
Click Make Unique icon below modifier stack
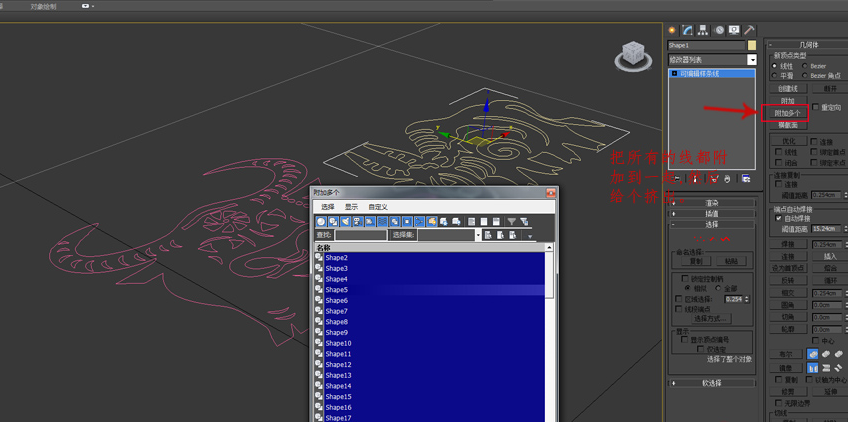pyautogui.click(x=714, y=179)
